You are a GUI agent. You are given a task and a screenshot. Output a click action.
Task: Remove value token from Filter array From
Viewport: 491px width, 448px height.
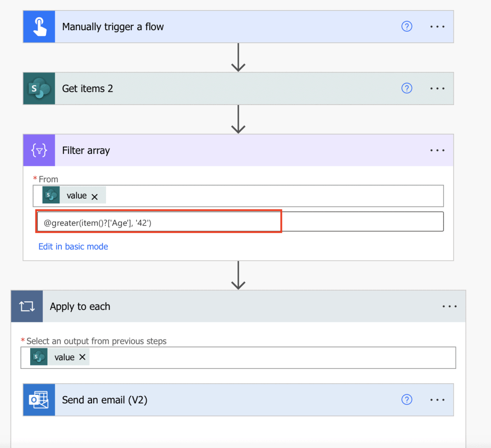click(x=94, y=197)
